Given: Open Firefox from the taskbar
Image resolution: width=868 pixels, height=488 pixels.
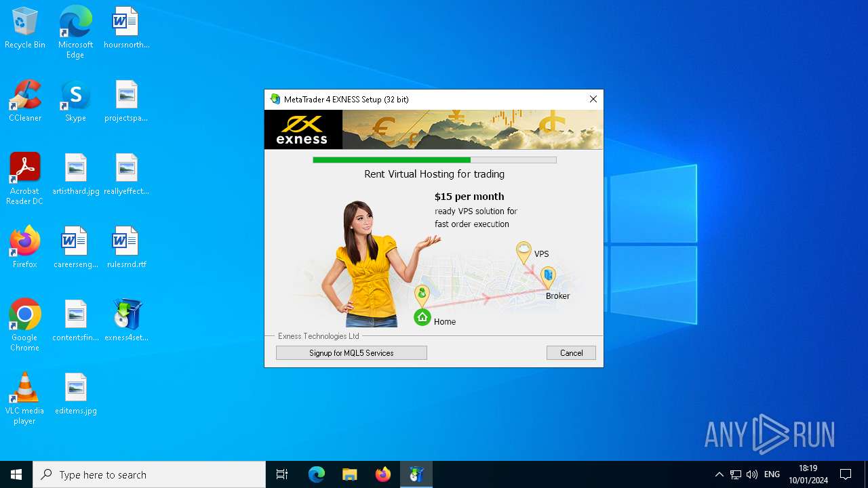Looking at the screenshot, I should (x=383, y=474).
